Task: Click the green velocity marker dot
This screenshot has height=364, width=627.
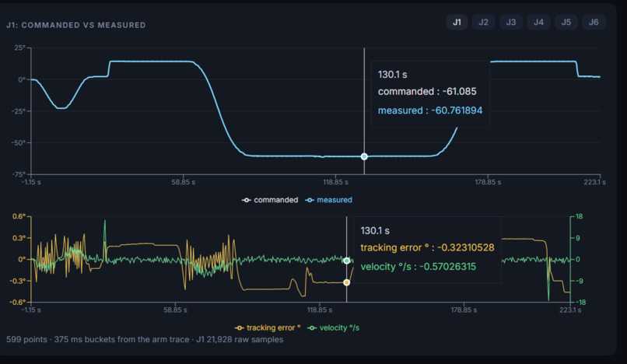Action: (347, 261)
